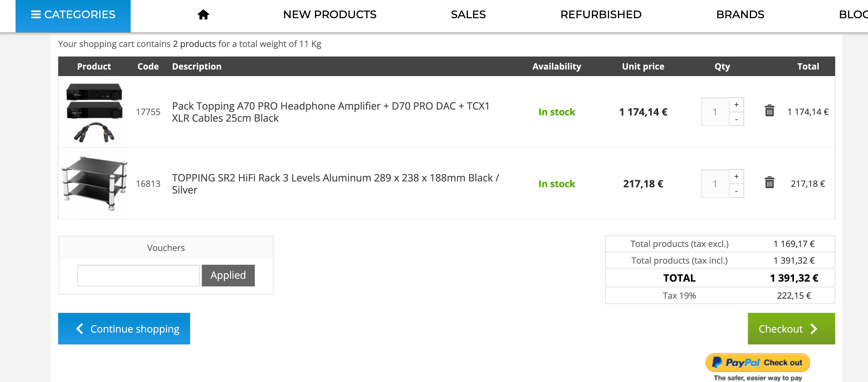Remove the TOPPING SR2 HiFi Rack item
Image resolution: width=868 pixels, height=382 pixels.
click(x=769, y=182)
